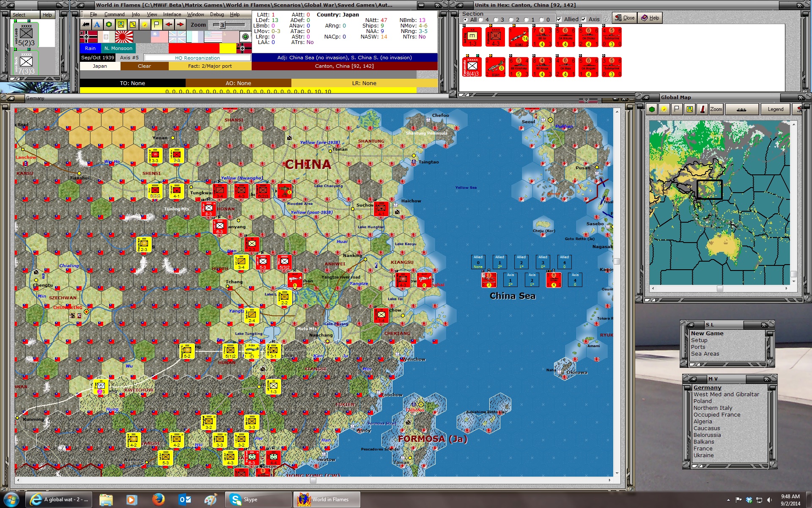
Task: Click the blue letter A toolbar icon
Action: [x=97, y=25]
